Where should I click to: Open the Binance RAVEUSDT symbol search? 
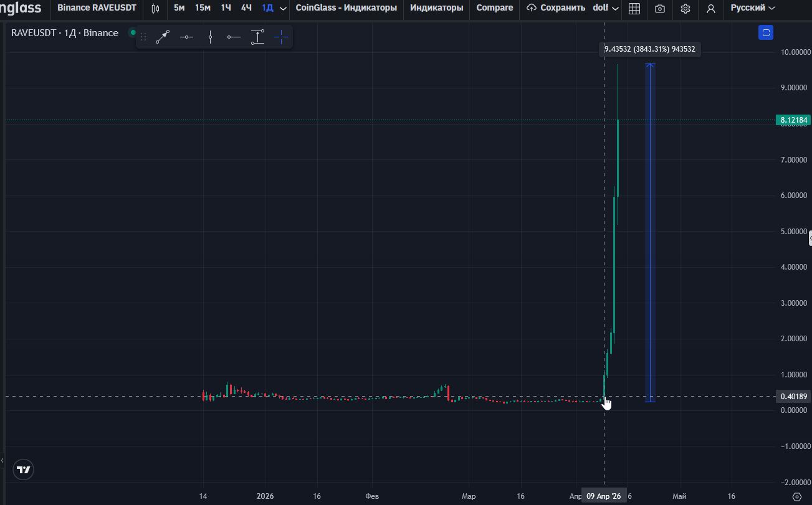coord(97,8)
